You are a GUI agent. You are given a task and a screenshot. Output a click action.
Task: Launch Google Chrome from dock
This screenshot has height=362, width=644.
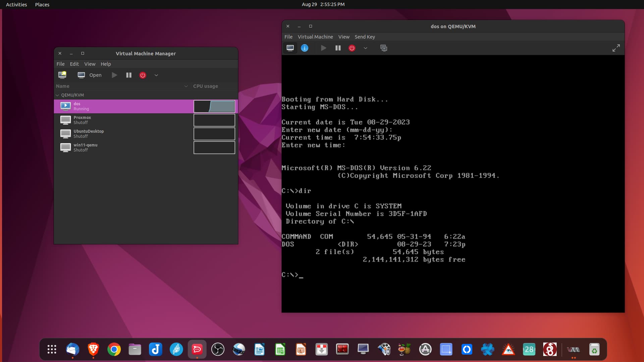(x=114, y=350)
